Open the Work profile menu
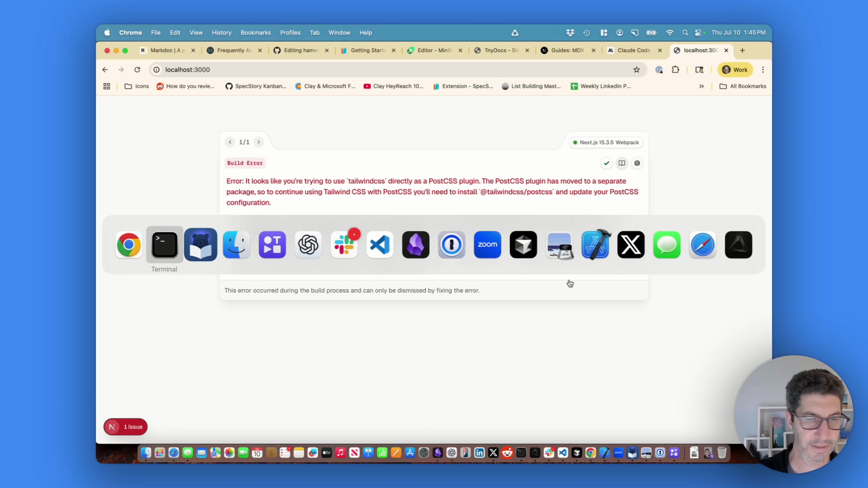The height and width of the screenshot is (488, 868). pyautogui.click(x=735, y=70)
